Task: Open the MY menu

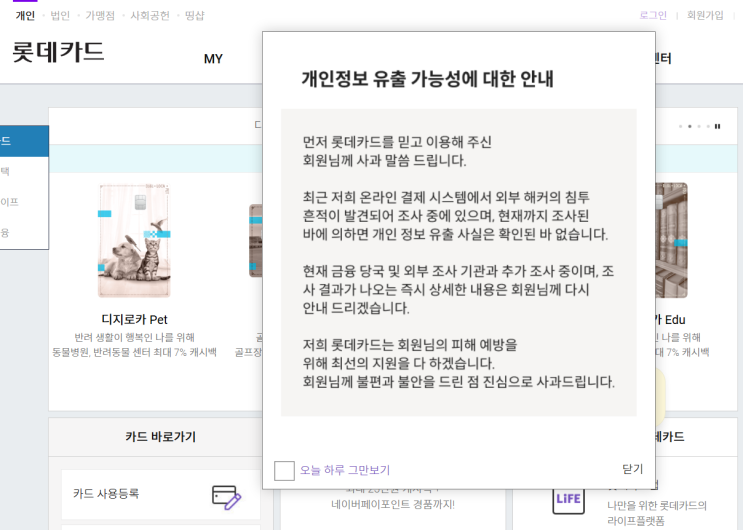Action: pos(213,59)
